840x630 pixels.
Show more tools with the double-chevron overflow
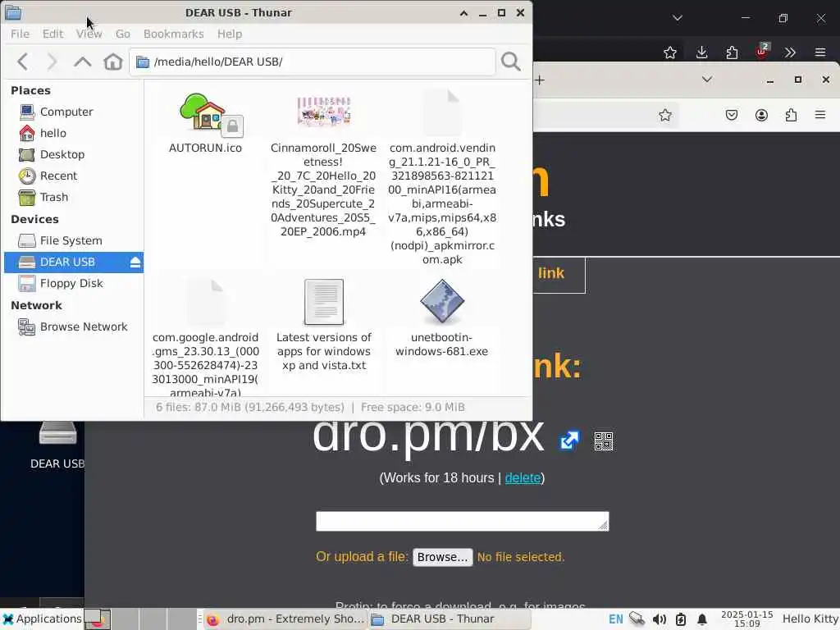click(x=790, y=52)
